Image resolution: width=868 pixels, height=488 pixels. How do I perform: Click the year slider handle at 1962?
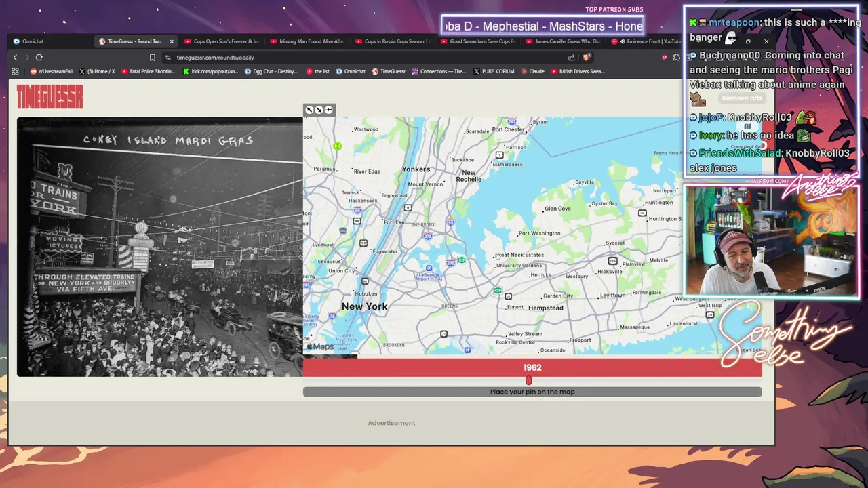[x=529, y=380]
